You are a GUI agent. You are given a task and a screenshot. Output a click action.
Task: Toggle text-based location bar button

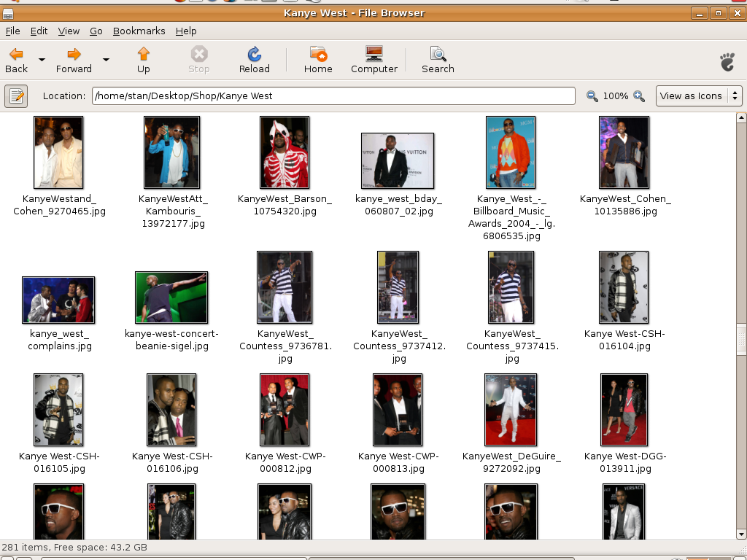coord(16,96)
